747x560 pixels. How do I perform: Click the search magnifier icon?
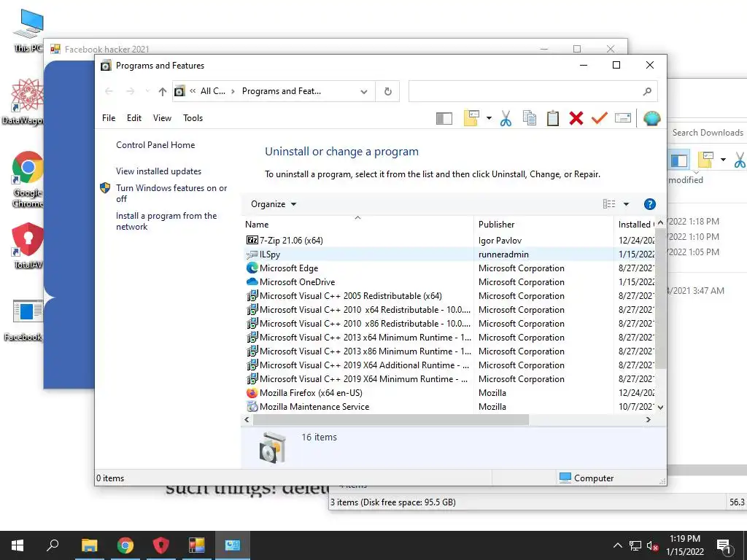coord(646,91)
